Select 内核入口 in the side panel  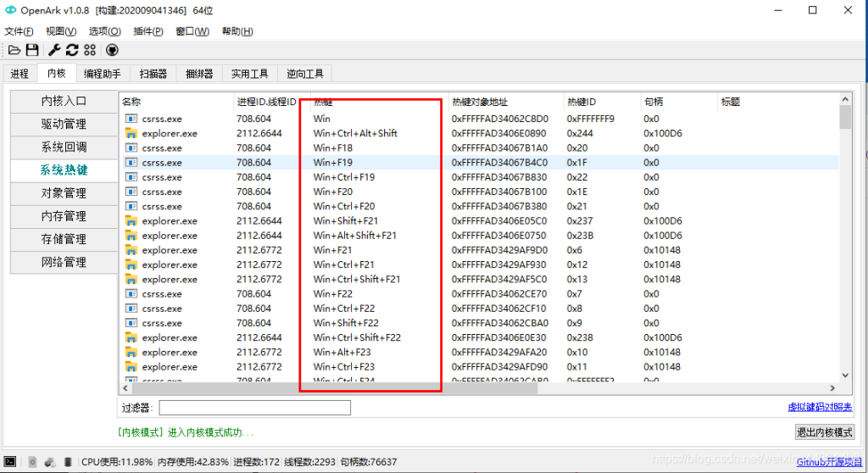64,101
